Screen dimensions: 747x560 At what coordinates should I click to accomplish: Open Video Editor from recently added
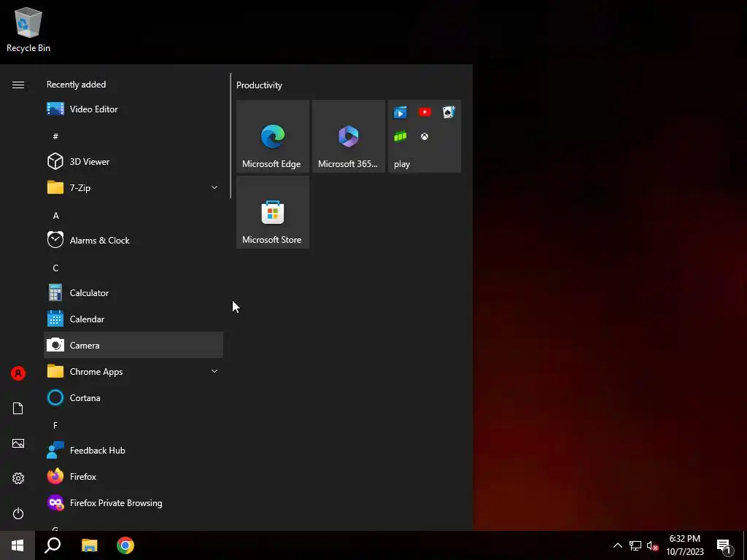click(133, 109)
